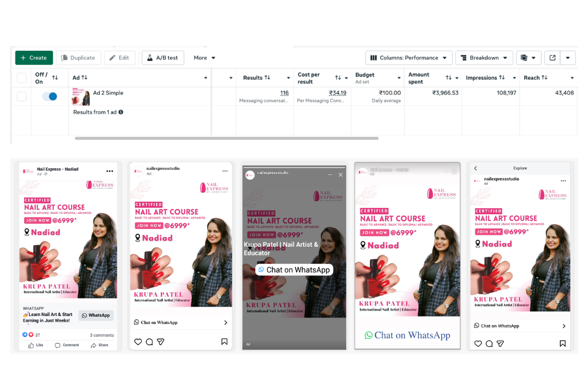Click the green Create button
Screen dimensions: 588x379
click(34, 58)
